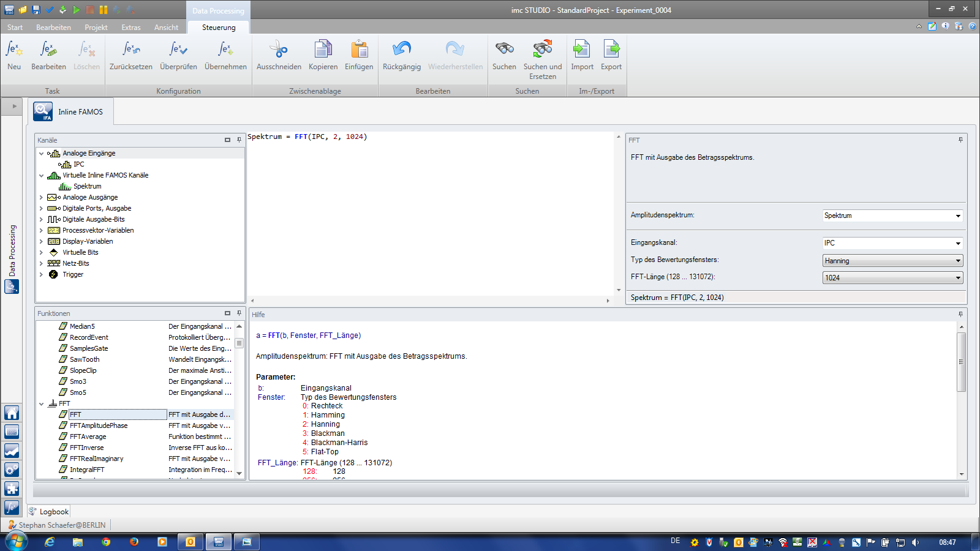Open the Typ des Bewertungsfensters dropdown
This screenshot has width=980, height=551.
point(892,261)
